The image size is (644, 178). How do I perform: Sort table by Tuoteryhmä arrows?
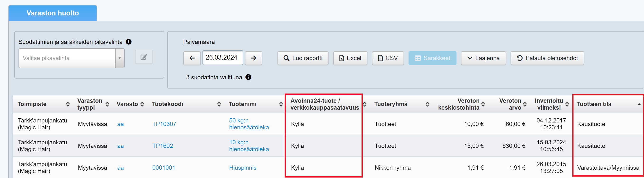click(x=428, y=104)
